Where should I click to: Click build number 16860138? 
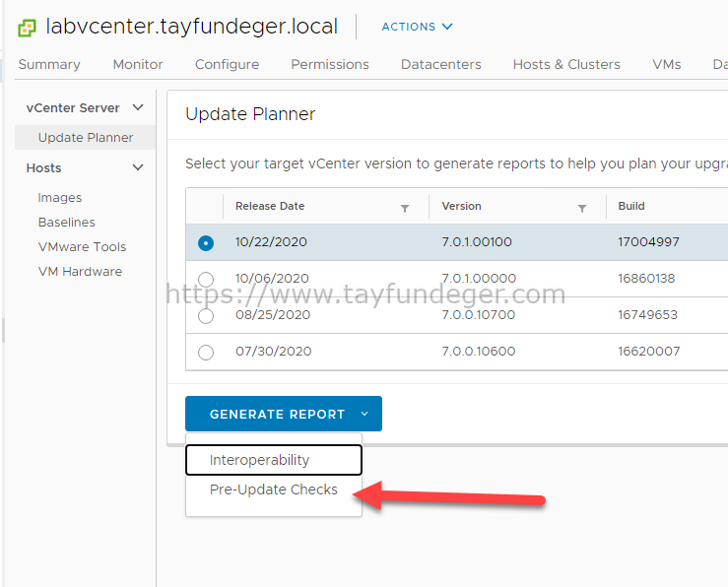646,279
